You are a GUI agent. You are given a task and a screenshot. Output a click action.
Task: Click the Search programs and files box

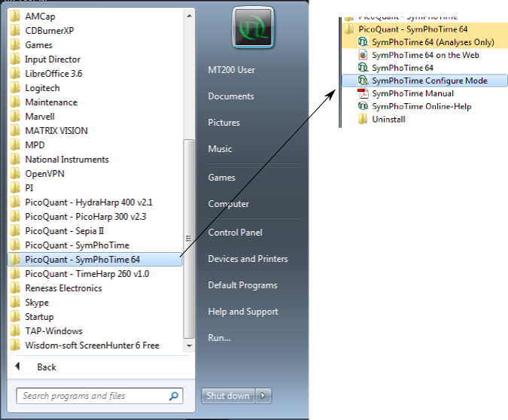click(x=99, y=396)
